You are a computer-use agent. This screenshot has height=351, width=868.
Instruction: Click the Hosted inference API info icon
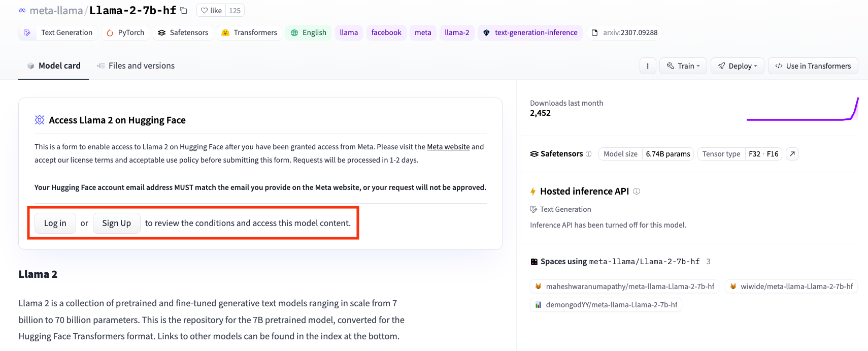(x=637, y=192)
